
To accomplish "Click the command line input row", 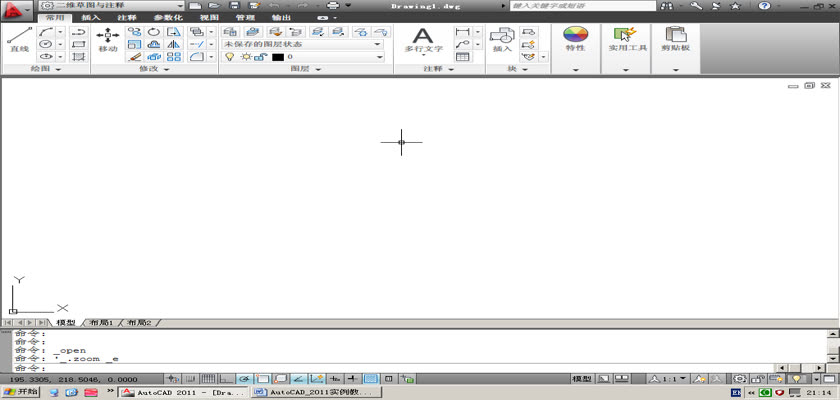I will 394,368.
